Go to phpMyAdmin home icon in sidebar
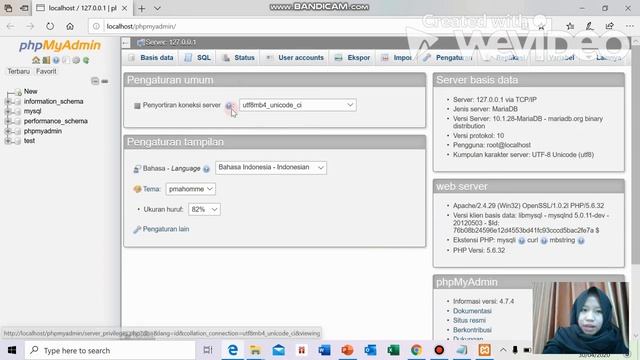Screen dimensions: 640x360 point(36,60)
